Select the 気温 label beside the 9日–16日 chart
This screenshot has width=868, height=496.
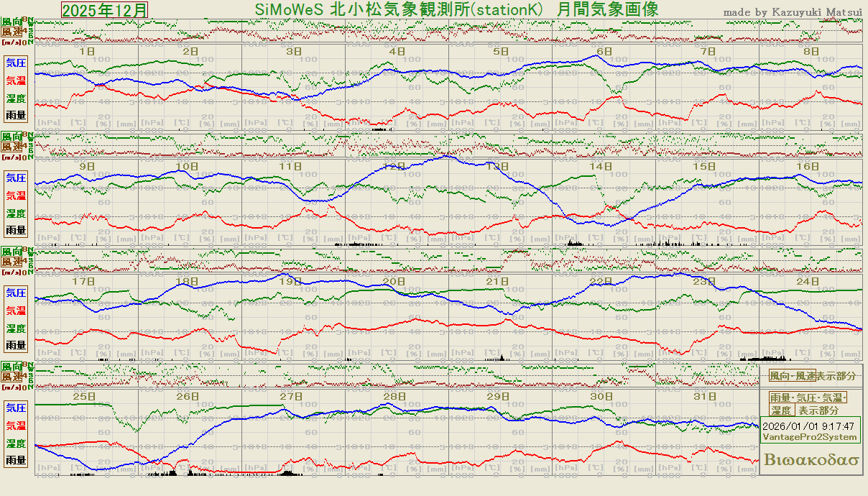pos(16,195)
